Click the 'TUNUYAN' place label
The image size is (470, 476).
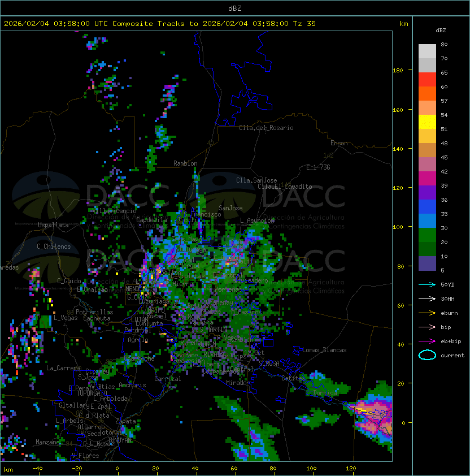120,440
